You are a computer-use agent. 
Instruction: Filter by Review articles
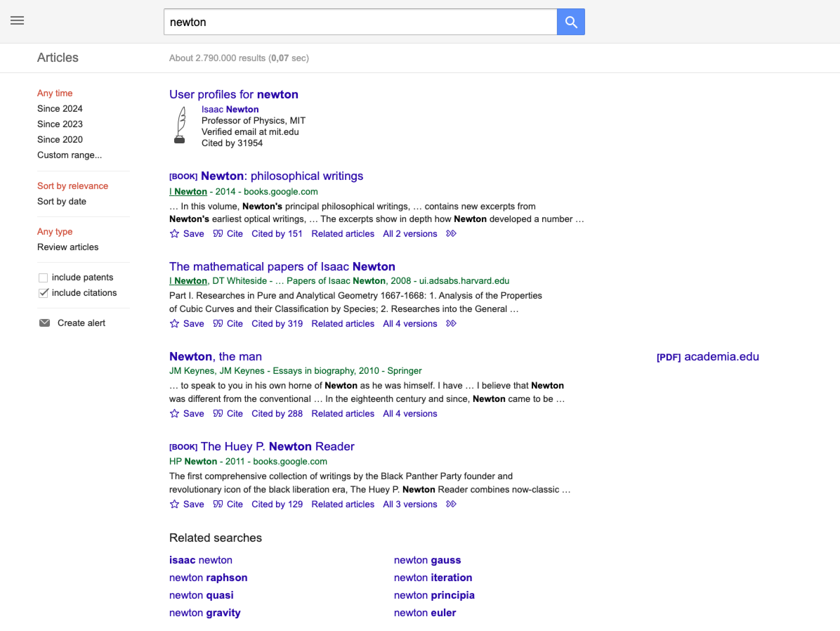tap(67, 247)
